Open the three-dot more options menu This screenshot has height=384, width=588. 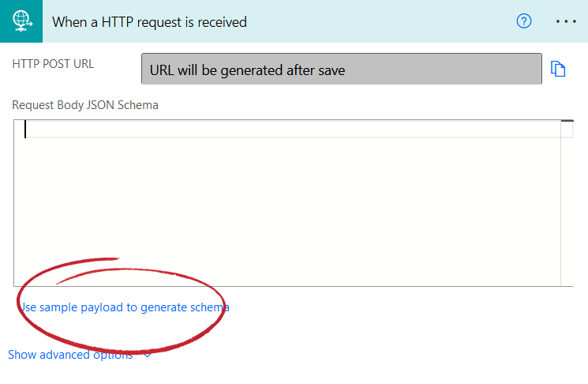click(x=566, y=21)
